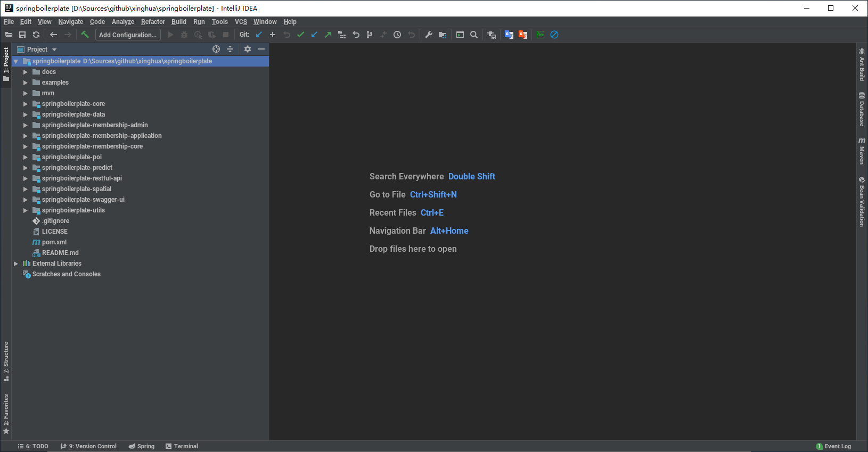The image size is (868, 452).
Task: Toggle the Favorites side tab
Action: click(x=6, y=414)
